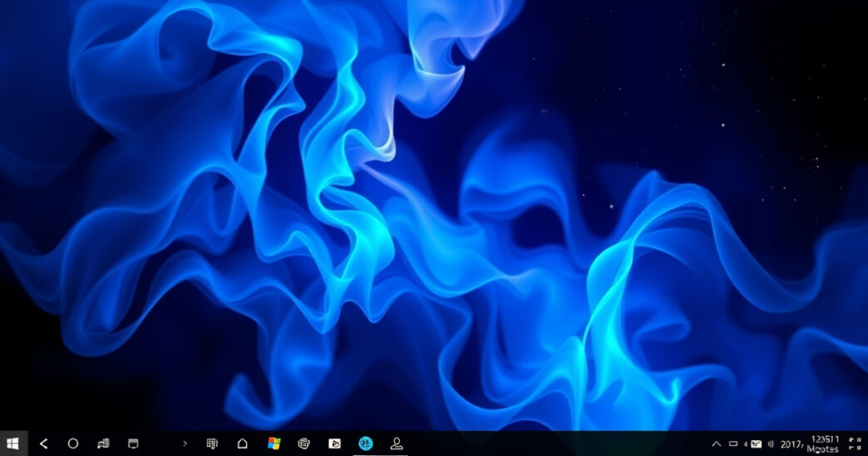Launch the colorful Windows flag app
This screenshot has width=868, height=456.
(274, 444)
